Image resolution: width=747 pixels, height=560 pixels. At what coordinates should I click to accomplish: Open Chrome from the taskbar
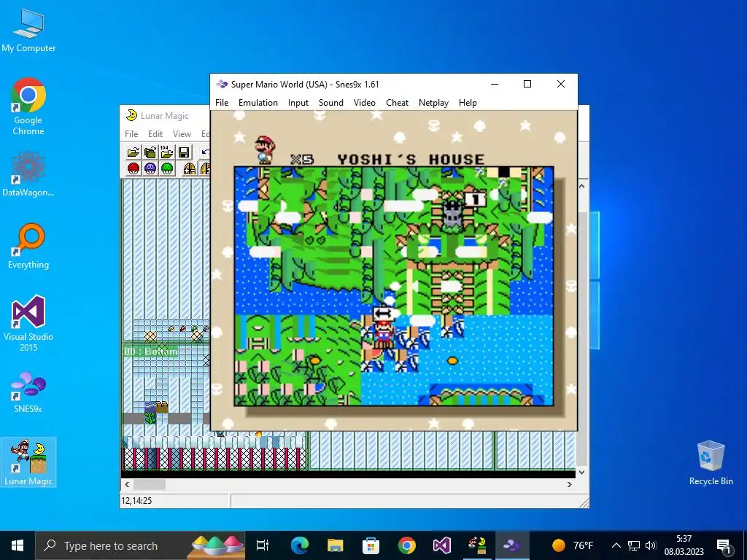click(x=406, y=545)
